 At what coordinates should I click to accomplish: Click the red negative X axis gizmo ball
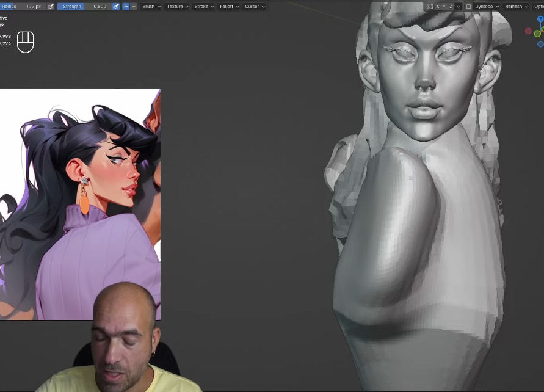point(528,31)
